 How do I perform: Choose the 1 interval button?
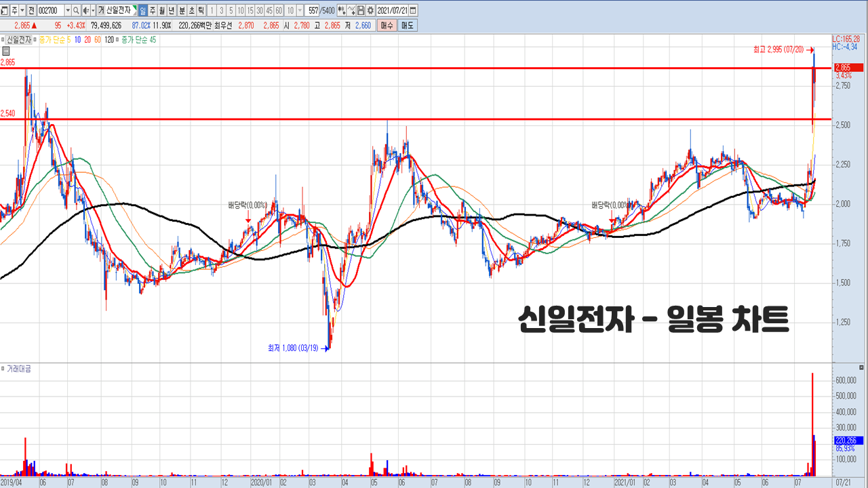(x=212, y=10)
